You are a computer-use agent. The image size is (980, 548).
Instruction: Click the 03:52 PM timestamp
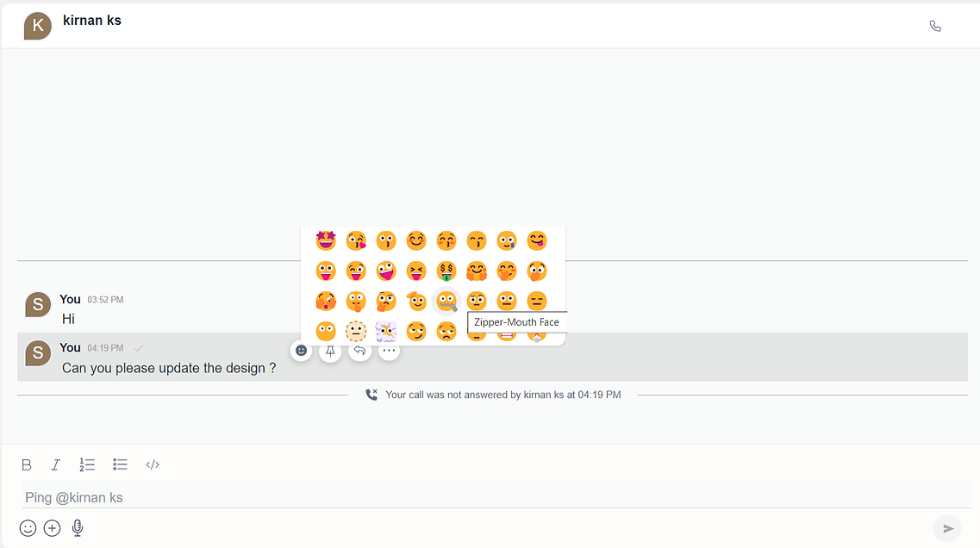[x=105, y=300]
